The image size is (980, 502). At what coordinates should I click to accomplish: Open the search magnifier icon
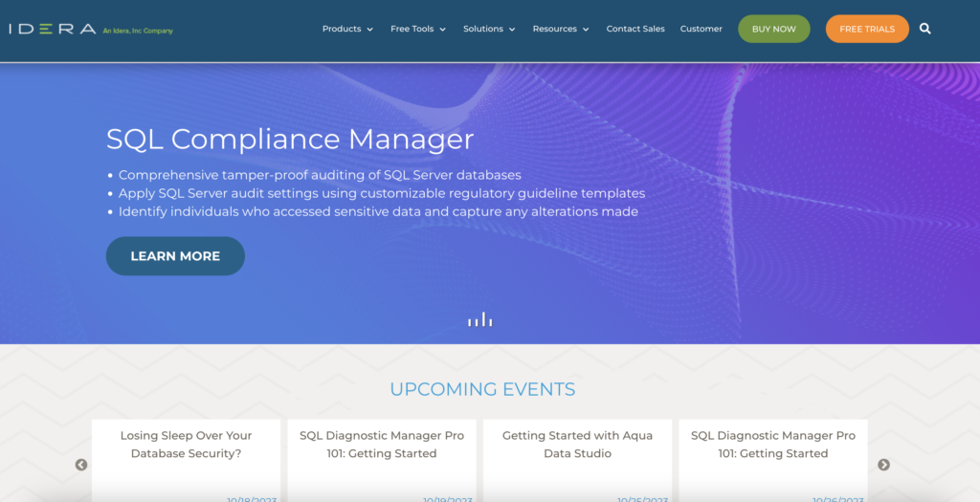coord(925,29)
